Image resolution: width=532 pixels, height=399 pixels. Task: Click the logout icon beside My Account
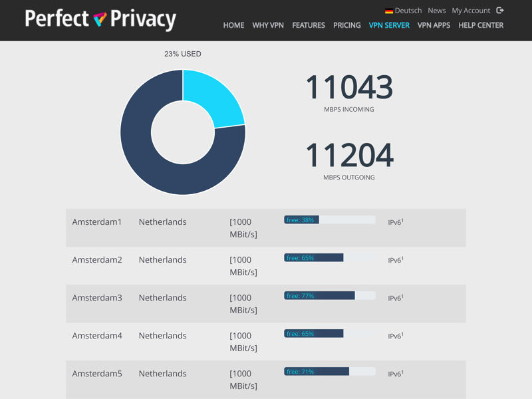tap(500, 11)
